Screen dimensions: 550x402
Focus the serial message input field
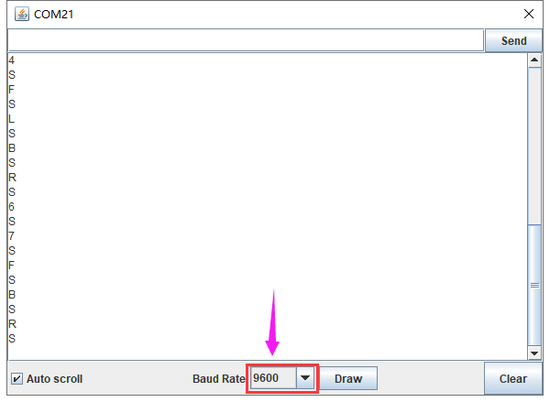(x=246, y=40)
